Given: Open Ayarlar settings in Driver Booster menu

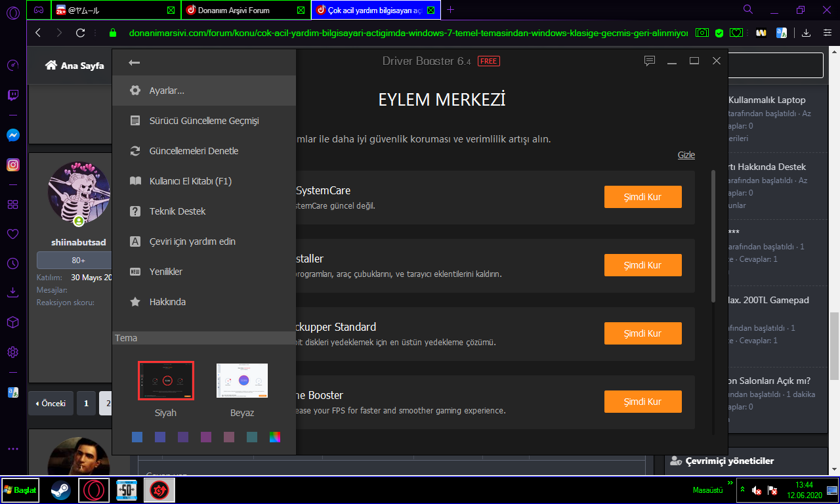Looking at the screenshot, I should [204, 91].
